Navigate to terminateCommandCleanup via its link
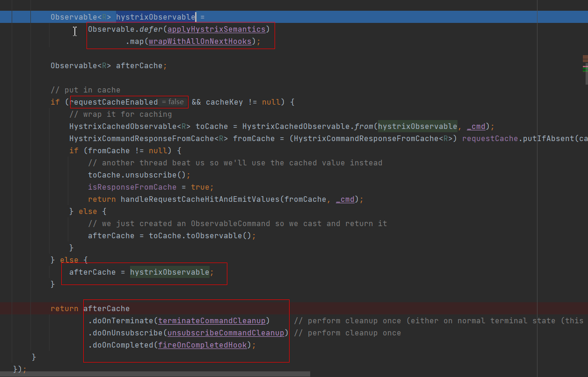This screenshot has width=588, height=377. [211, 320]
